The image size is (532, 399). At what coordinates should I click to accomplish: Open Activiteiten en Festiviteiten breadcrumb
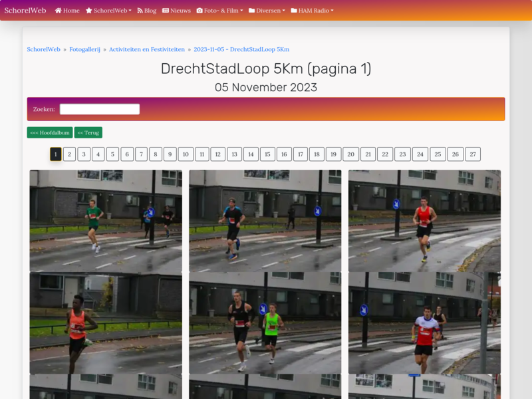(x=147, y=49)
